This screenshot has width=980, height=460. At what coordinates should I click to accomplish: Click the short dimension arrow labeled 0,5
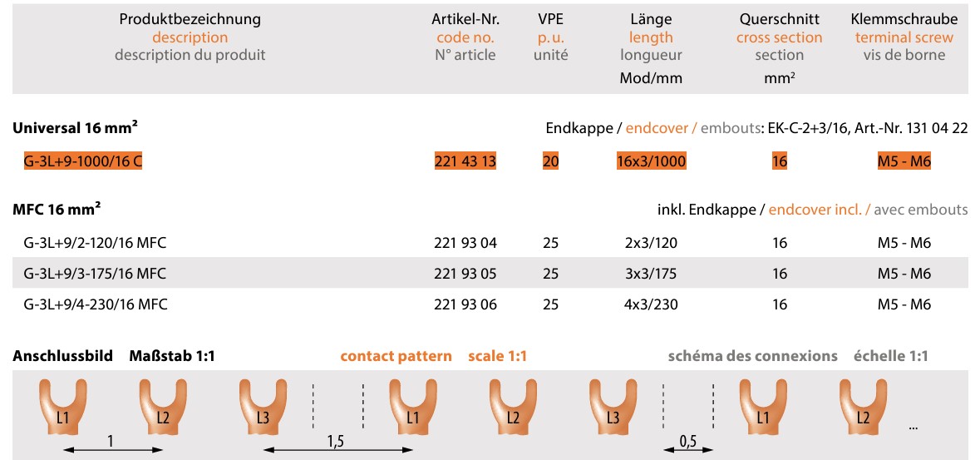(x=687, y=449)
